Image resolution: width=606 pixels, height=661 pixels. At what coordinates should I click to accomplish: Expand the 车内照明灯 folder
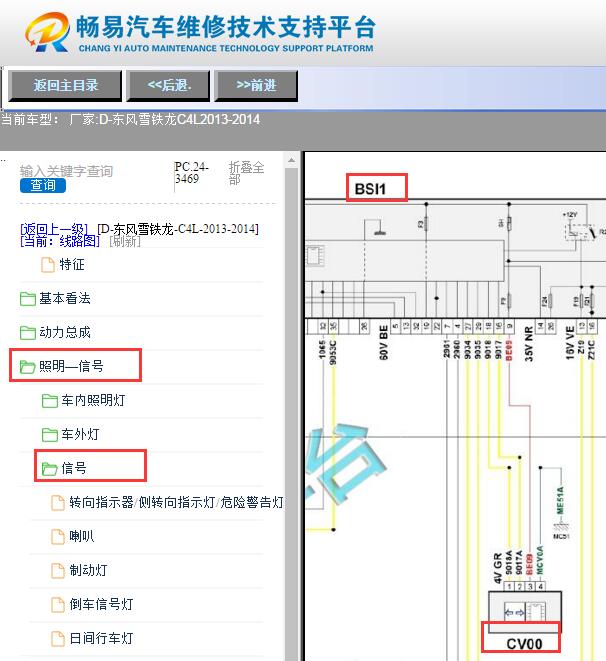click(94, 400)
